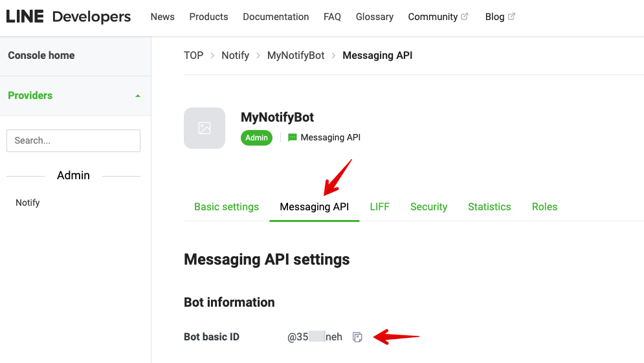Click Messaging API label beside Admin badge
The height and width of the screenshot is (363, 644).
click(x=331, y=138)
